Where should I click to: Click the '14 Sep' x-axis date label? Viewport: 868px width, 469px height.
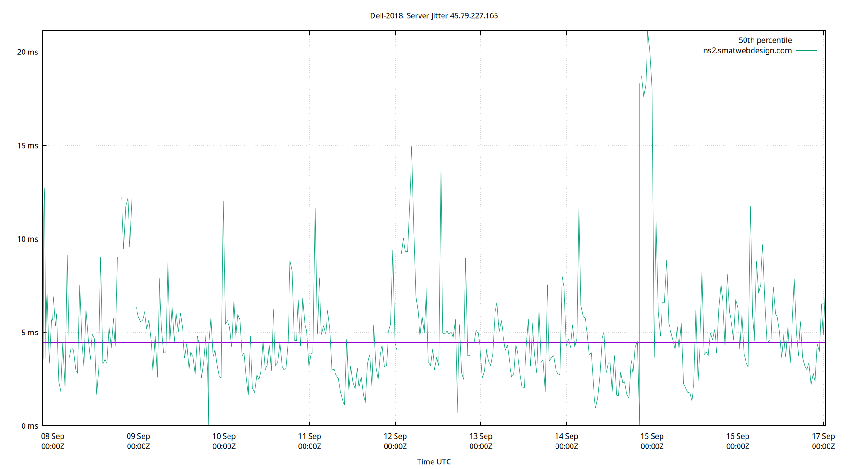[x=566, y=436]
